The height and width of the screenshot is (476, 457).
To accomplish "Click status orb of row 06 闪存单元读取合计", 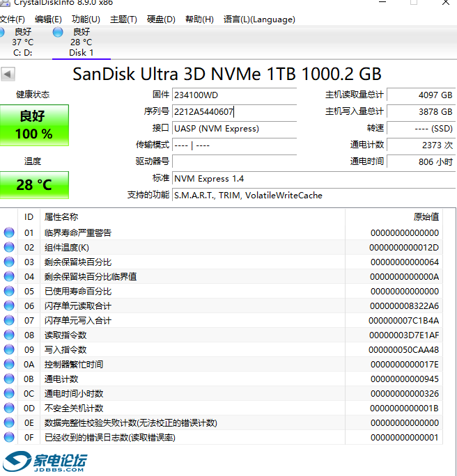I will (x=9, y=306).
